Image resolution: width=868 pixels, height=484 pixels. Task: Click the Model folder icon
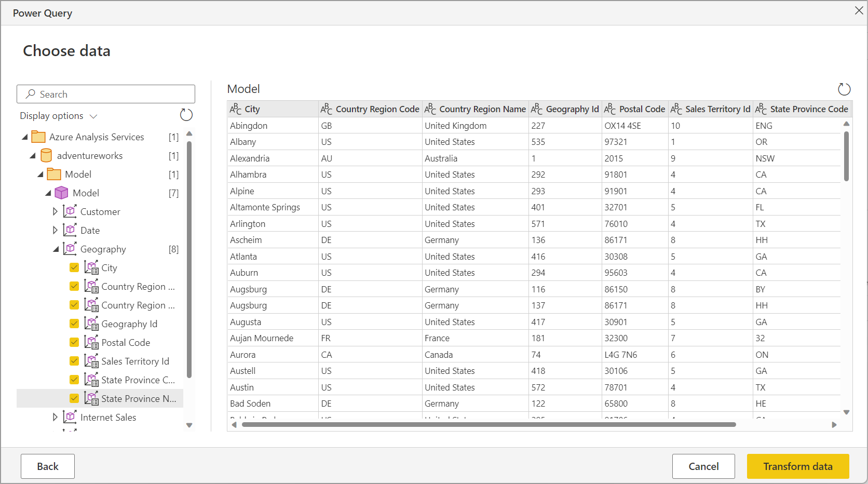54,174
